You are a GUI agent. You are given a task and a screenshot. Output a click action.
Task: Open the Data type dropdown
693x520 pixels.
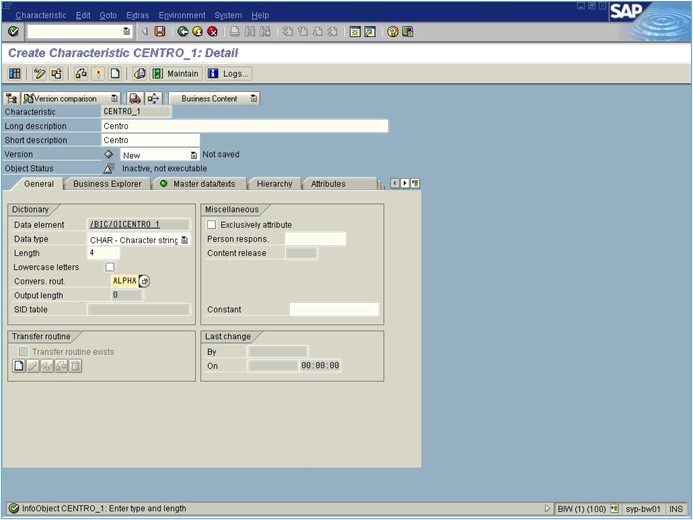(x=184, y=240)
